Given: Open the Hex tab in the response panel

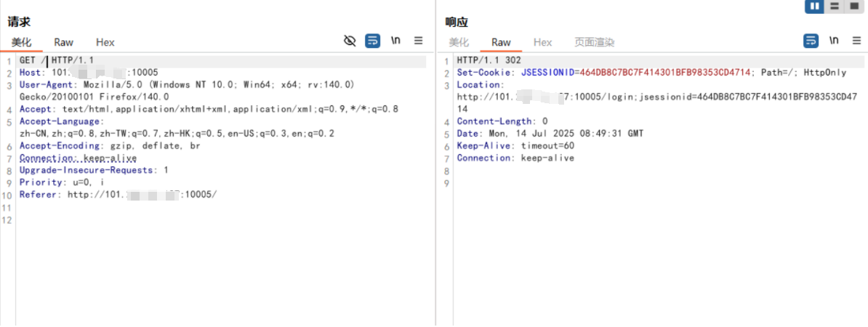Looking at the screenshot, I should point(543,42).
